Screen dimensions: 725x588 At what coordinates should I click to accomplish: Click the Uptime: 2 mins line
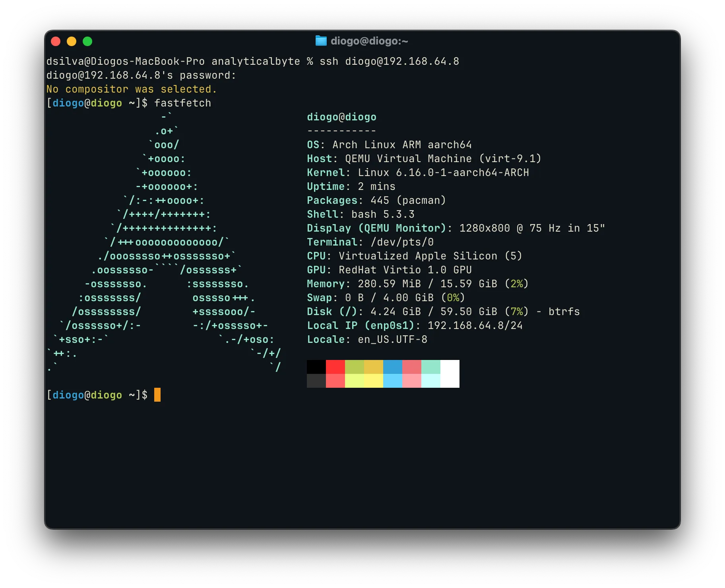click(351, 187)
